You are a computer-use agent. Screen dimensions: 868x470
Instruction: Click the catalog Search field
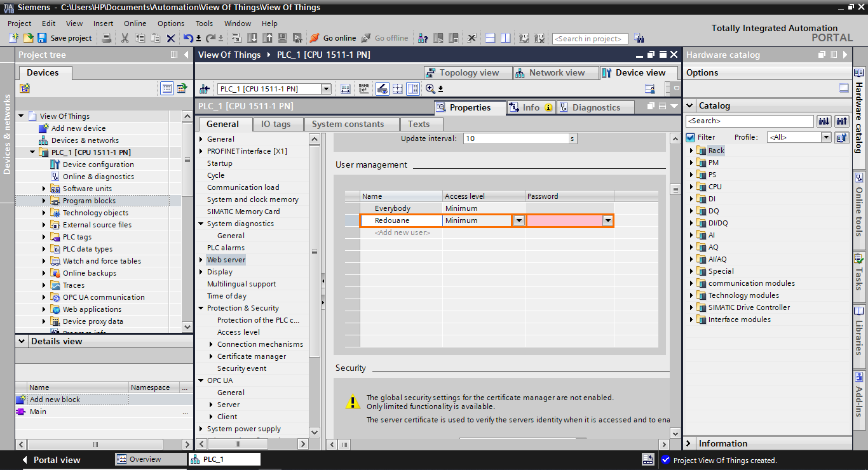pos(750,121)
